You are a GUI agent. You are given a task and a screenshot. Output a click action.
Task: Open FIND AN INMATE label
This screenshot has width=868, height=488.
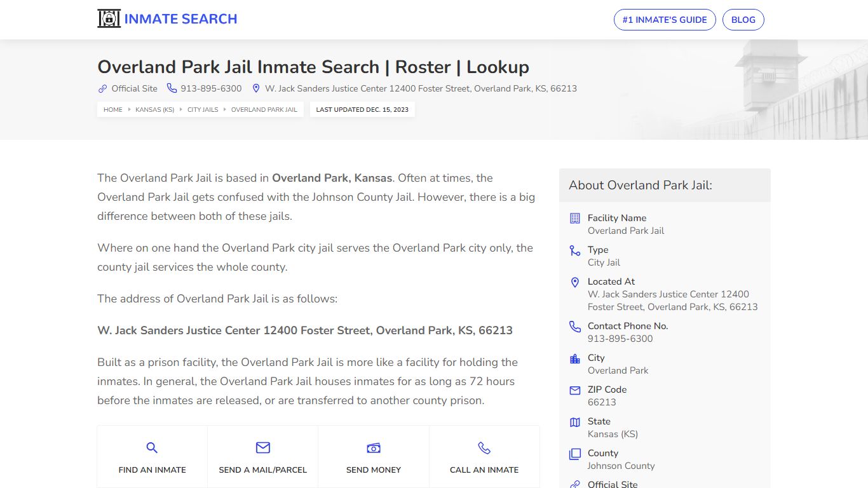pos(152,470)
